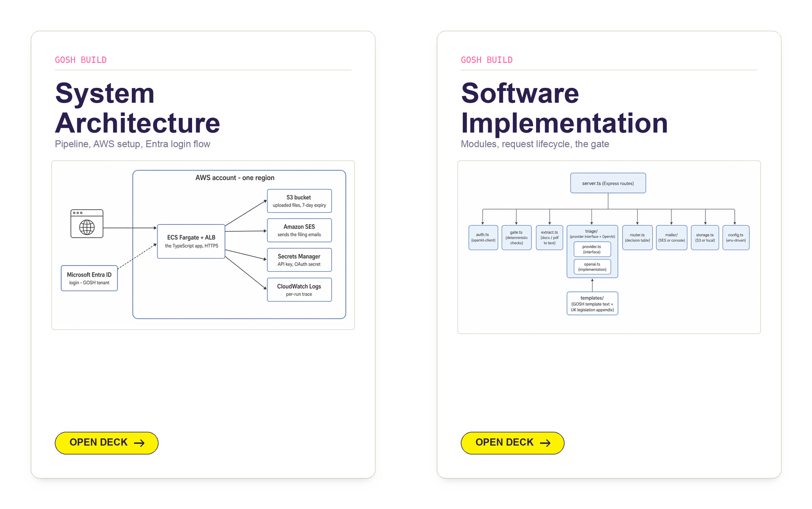Click the mailer/ module box
This screenshot has height=509, width=812.
pos(672,238)
